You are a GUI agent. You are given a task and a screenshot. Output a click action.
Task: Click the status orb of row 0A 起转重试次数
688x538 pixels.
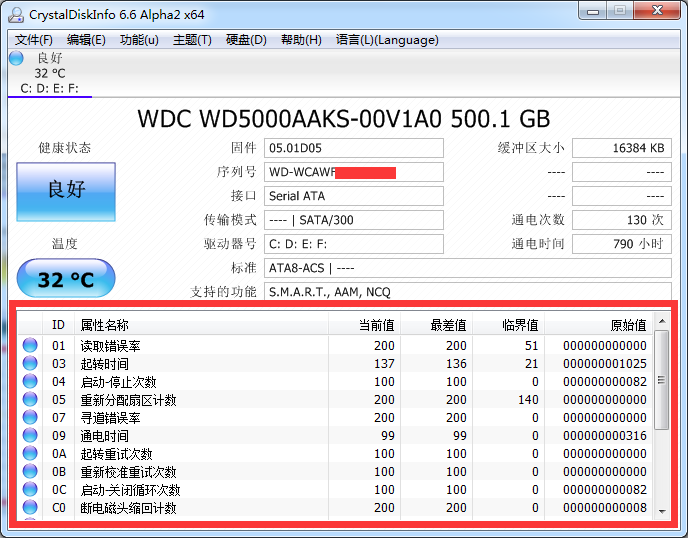30,453
